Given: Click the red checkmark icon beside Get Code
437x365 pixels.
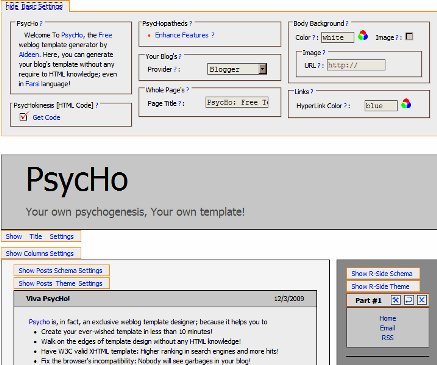Looking at the screenshot, I should 23,116.
